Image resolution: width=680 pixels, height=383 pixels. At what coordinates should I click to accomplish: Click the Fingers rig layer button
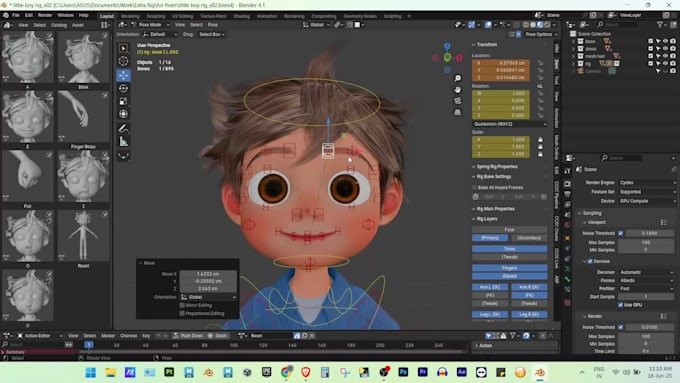pyautogui.click(x=510, y=268)
